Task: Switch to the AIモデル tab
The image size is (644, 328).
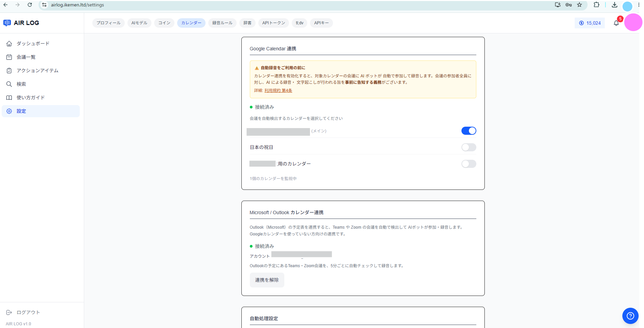Action: tap(139, 23)
